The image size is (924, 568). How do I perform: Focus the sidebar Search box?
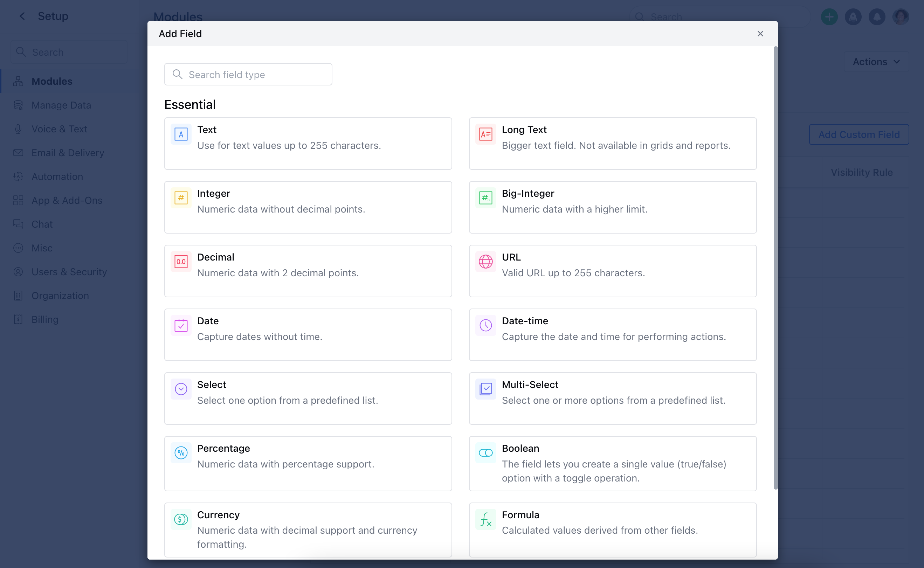(x=69, y=52)
